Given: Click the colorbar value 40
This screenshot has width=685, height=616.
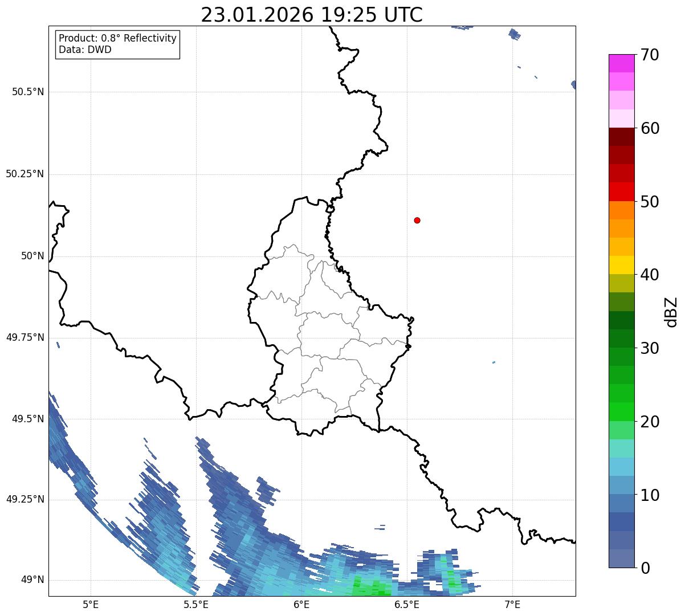Looking at the screenshot, I should [650, 275].
